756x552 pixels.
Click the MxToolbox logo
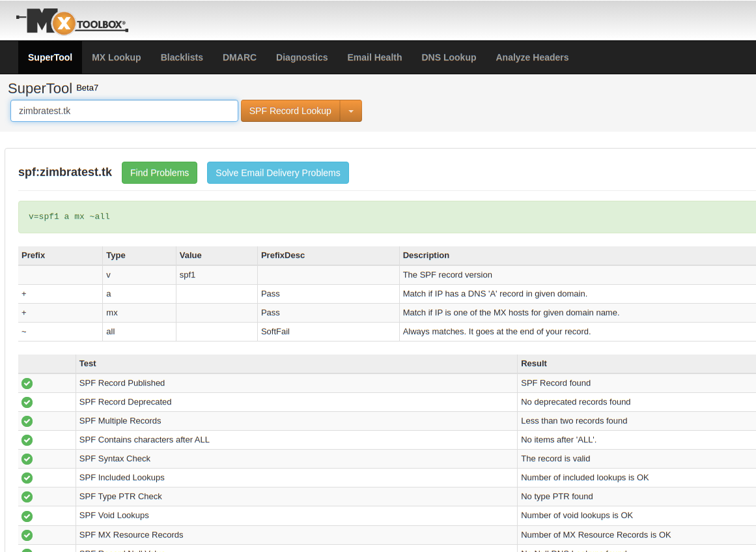(x=72, y=22)
